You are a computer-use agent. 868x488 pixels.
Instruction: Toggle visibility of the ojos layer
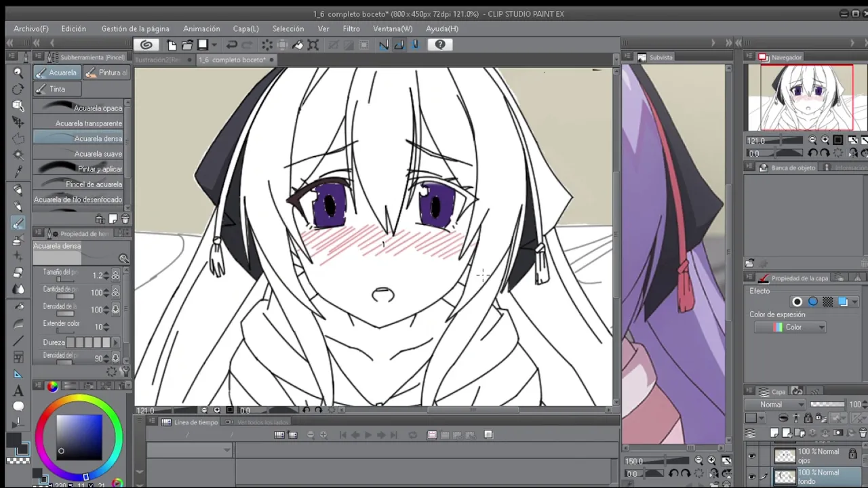pos(751,456)
